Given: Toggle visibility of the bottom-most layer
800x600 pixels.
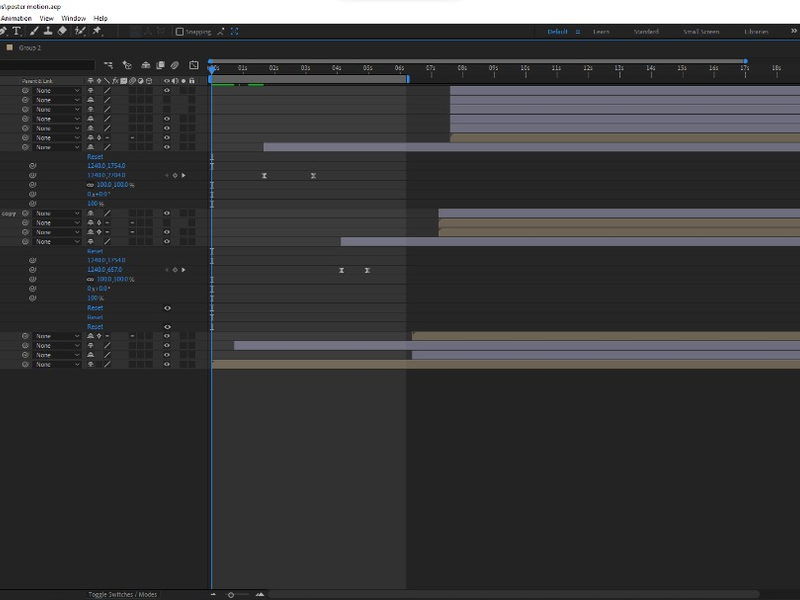Looking at the screenshot, I should (x=167, y=365).
